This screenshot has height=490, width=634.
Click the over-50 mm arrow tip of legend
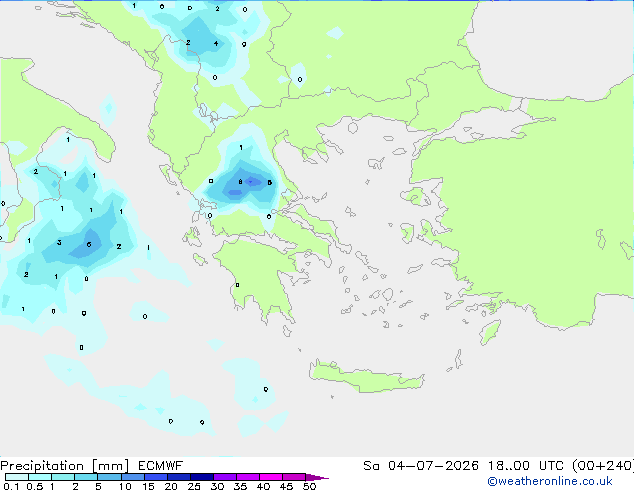317,477
